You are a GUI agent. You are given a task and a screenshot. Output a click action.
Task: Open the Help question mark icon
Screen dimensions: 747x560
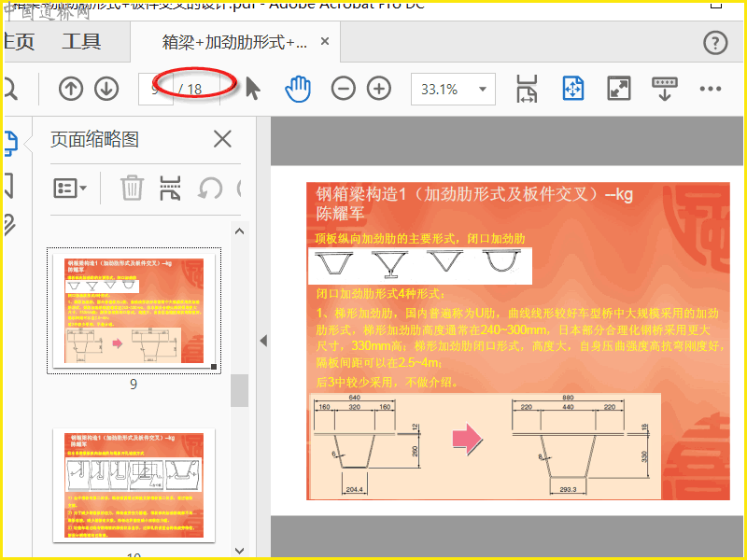pyautogui.click(x=715, y=43)
